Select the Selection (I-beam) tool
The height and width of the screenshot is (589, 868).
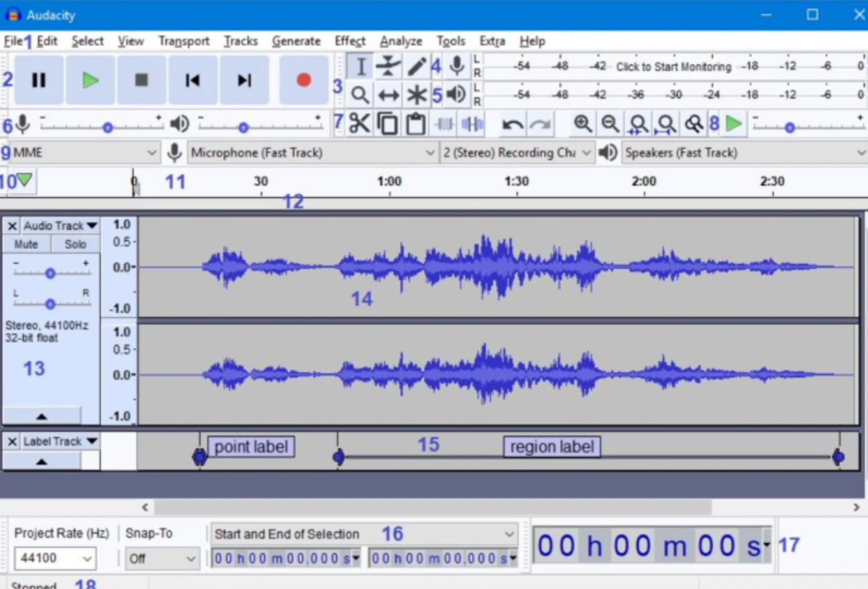click(x=360, y=66)
